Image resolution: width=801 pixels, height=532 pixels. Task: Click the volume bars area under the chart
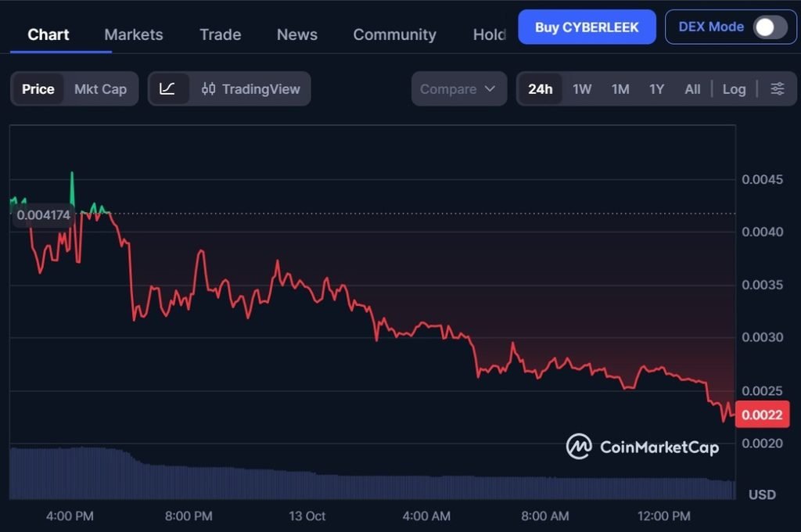click(372, 473)
